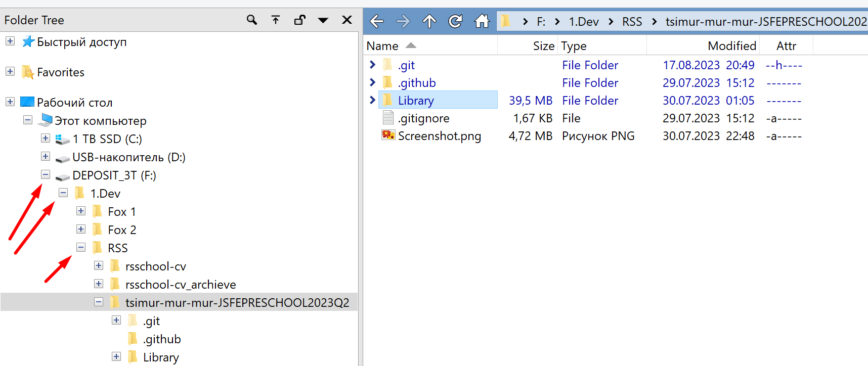The width and height of the screenshot is (868, 366).
Task: Go to Home folder icon
Action: coord(482,21)
